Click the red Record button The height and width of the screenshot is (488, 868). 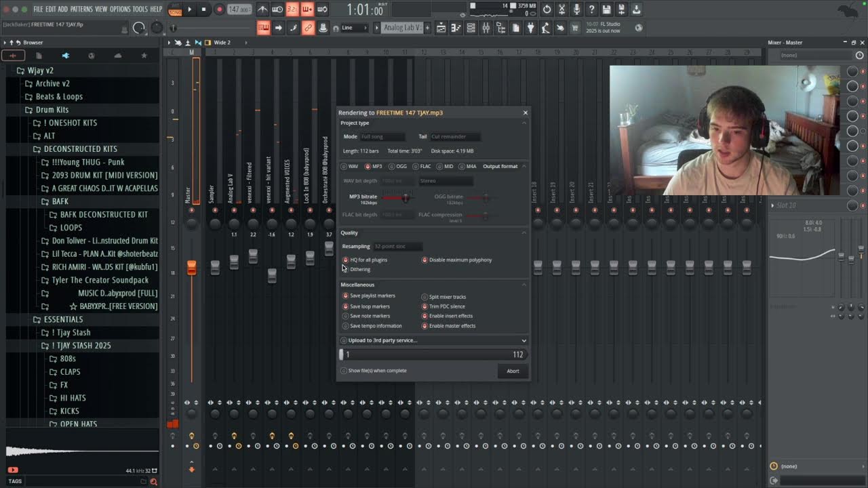click(x=219, y=9)
